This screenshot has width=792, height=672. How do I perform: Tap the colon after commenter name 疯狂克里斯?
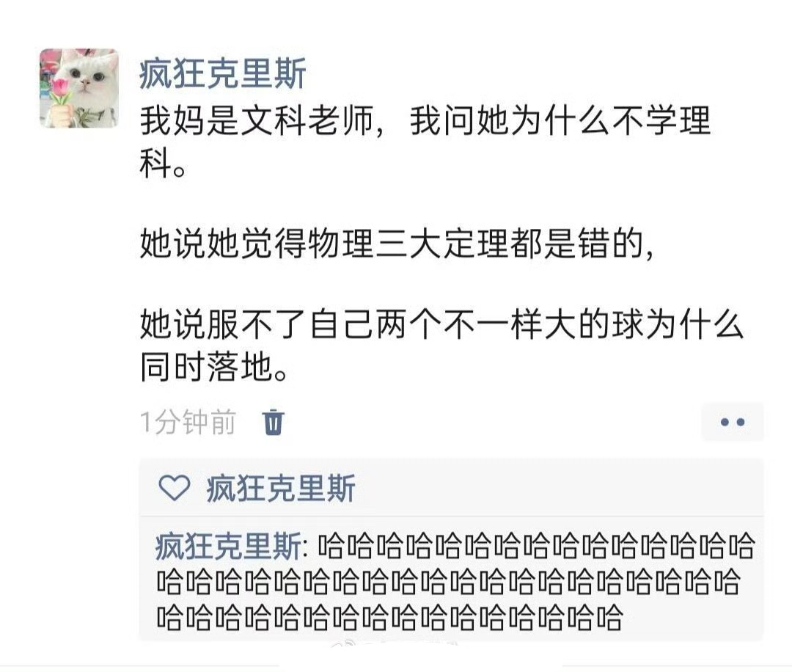point(305,549)
